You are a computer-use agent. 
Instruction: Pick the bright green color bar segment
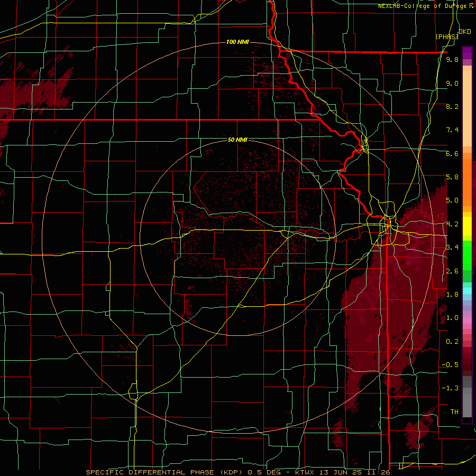[467, 255]
